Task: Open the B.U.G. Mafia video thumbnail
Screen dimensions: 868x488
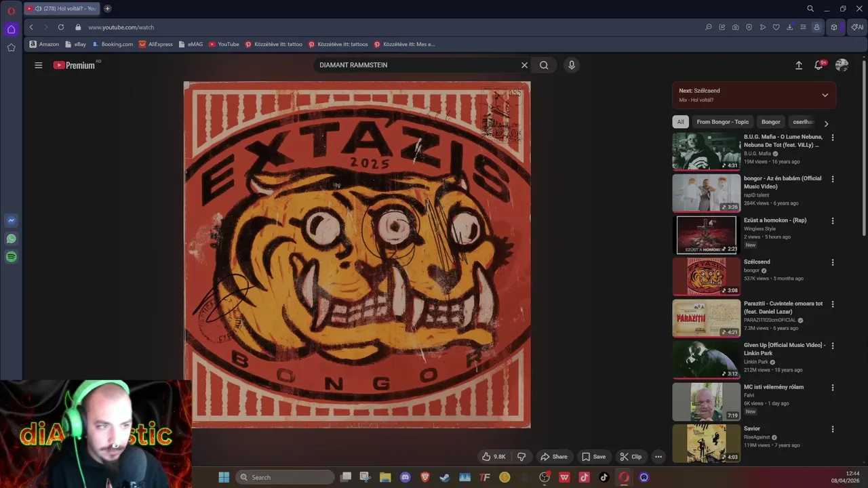Action: tap(706, 151)
